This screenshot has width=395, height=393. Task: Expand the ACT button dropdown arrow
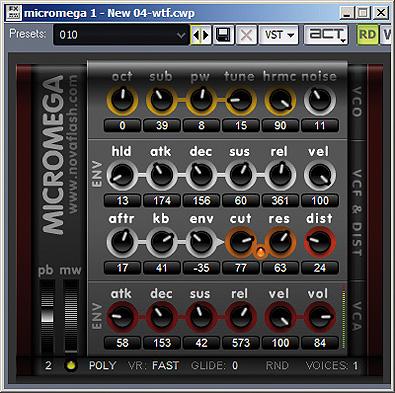(x=343, y=41)
